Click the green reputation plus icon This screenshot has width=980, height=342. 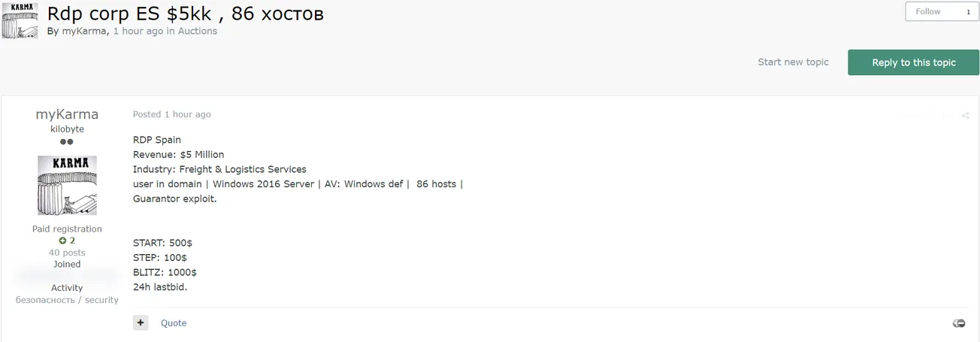(62, 241)
